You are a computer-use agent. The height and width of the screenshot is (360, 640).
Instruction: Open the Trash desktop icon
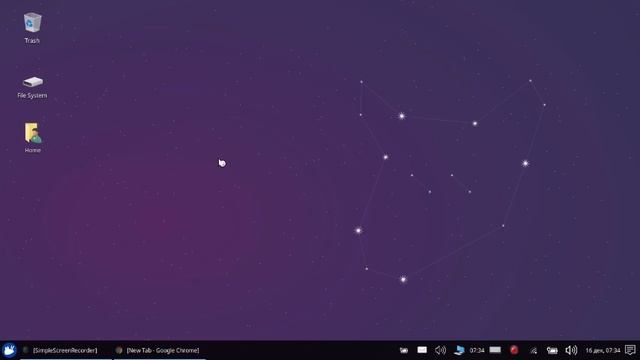32,23
